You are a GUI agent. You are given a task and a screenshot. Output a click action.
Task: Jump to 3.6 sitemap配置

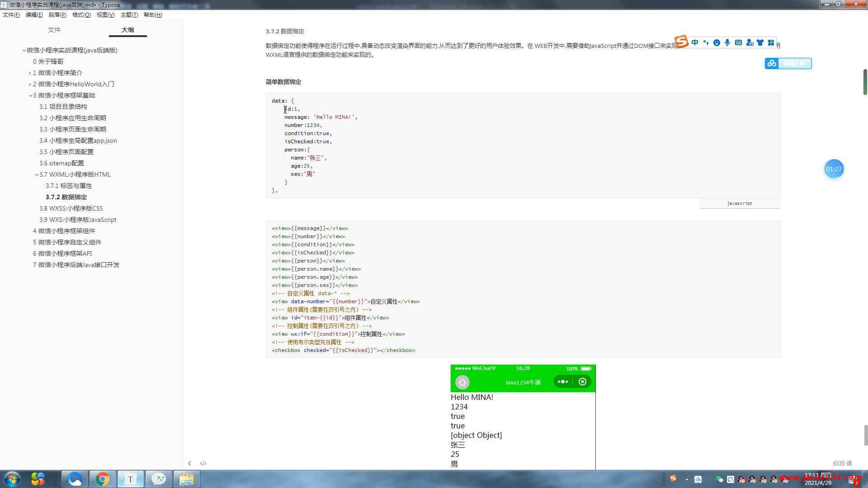61,163
